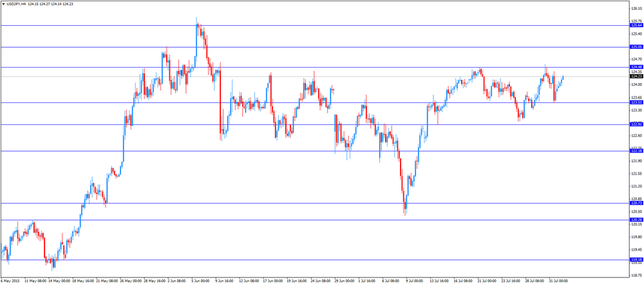The width and height of the screenshot is (644, 284).
Task: Click the 13 Jul 16:00 time label
Action: click(x=440, y=281)
